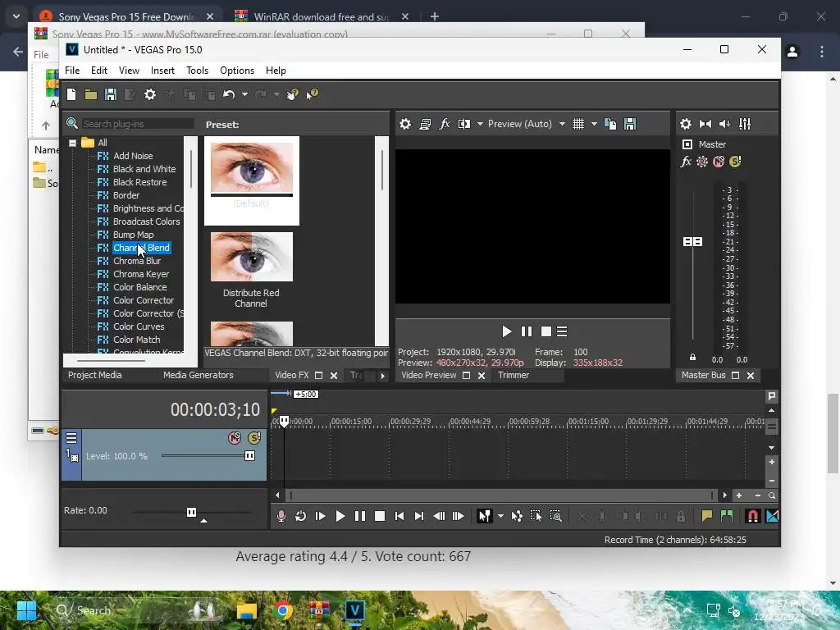
Task: Select Chroma Keyer plug-in
Action: pyautogui.click(x=141, y=274)
